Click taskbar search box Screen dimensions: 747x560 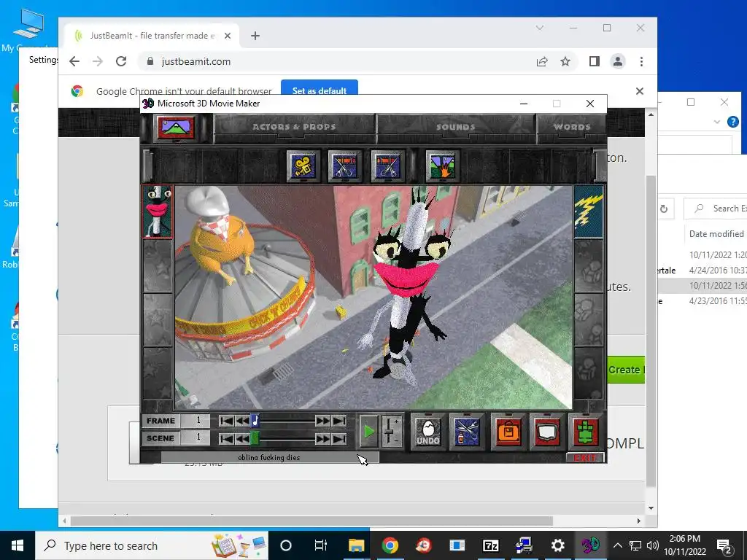[x=152, y=545]
